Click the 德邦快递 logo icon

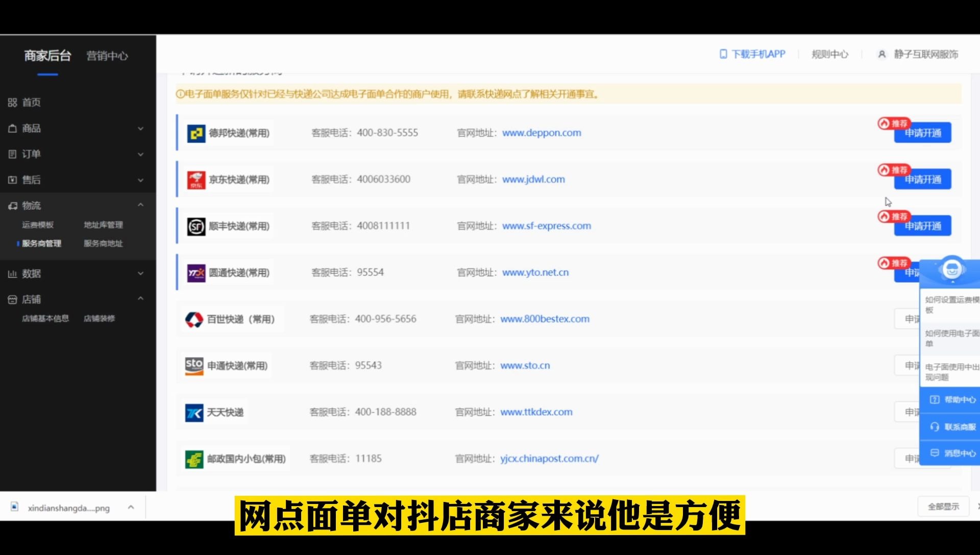coord(196,134)
